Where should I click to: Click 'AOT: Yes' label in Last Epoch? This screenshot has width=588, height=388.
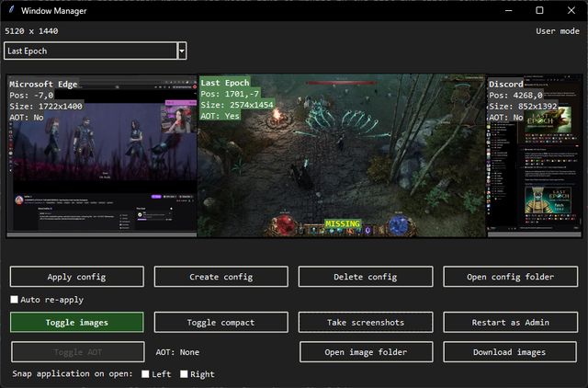coord(220,116)
